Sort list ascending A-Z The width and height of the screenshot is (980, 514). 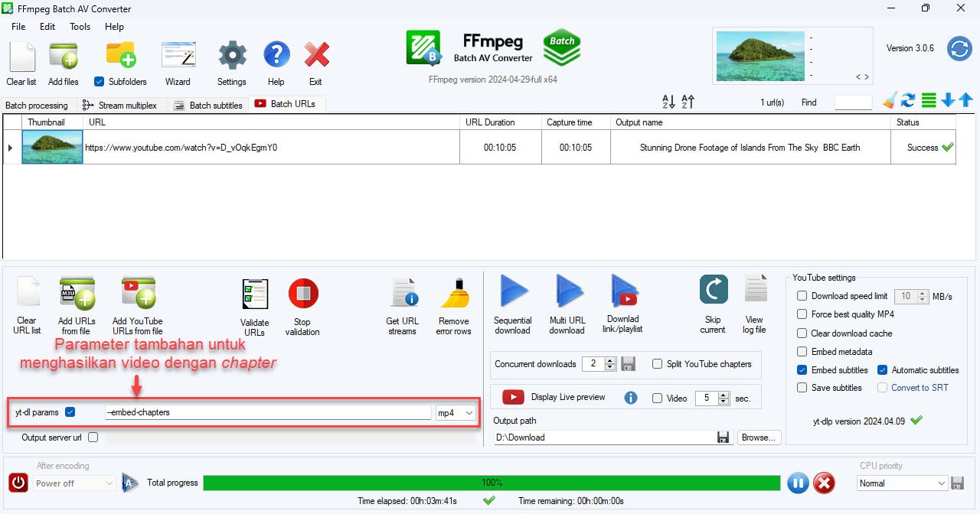(x=668, y=102)
